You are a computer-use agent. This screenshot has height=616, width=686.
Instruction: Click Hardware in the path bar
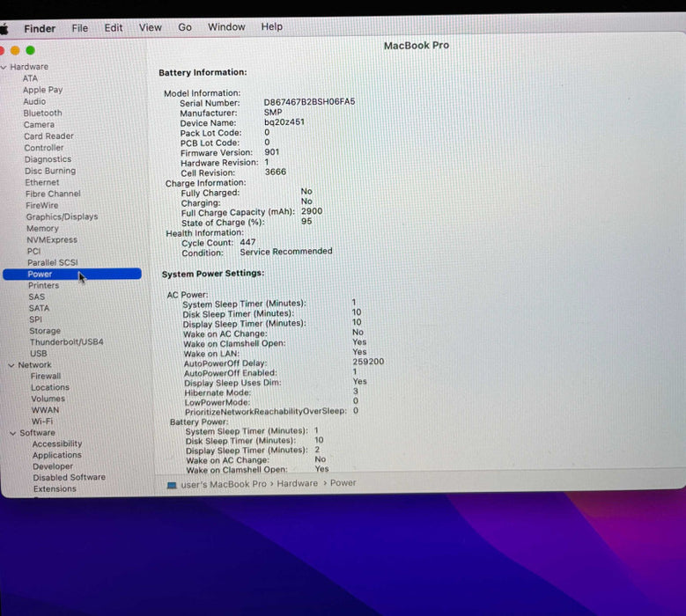(x=298, y=483)
